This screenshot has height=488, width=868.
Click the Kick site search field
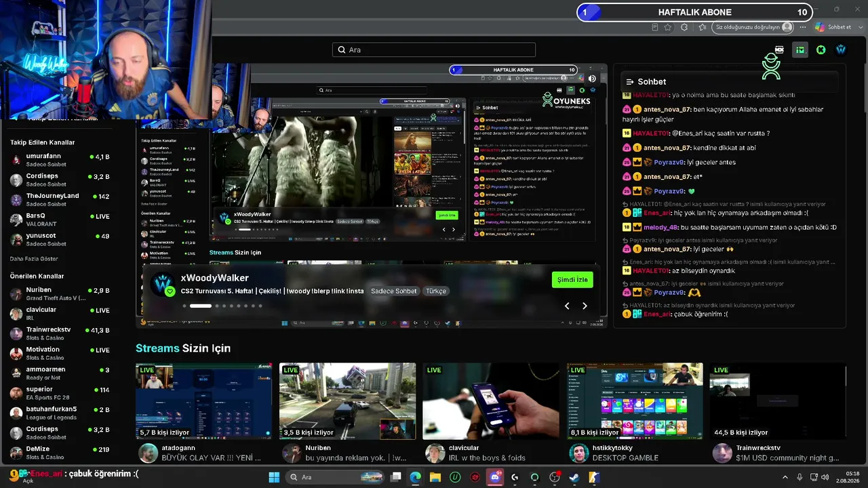[434, 49]
